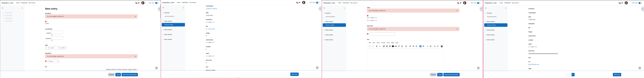Open the editor's Format menu

click(383, 43)
